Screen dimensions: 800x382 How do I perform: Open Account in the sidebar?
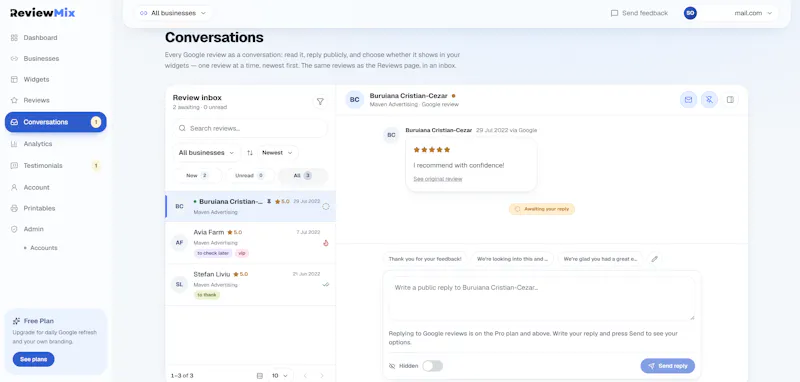[x=56, y=187]
